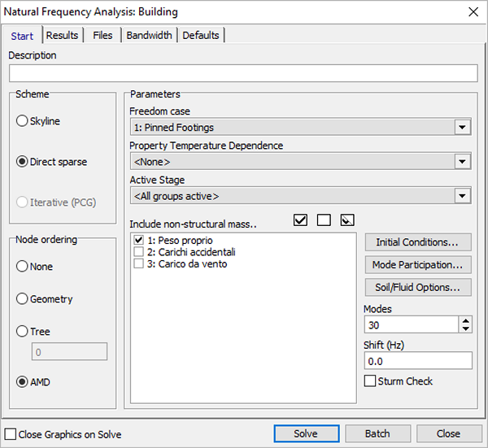The width and height of the screenshot is (488, 448).
Task: Switch to the Results tab
Action: pos(62,35)
